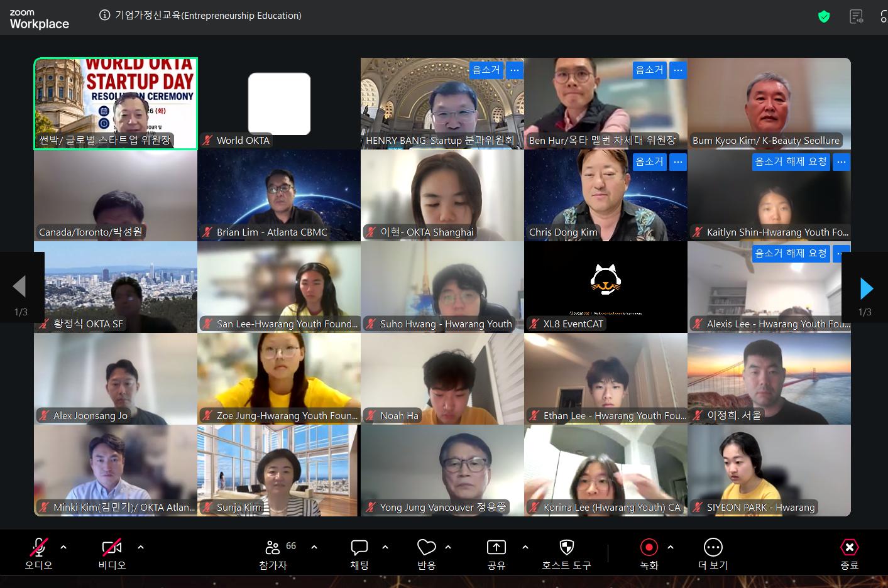Request unmute for Alexis Lee (음소거 해제 요청)
The height and width of the screenshot is (588, 888).
point(791,253)
